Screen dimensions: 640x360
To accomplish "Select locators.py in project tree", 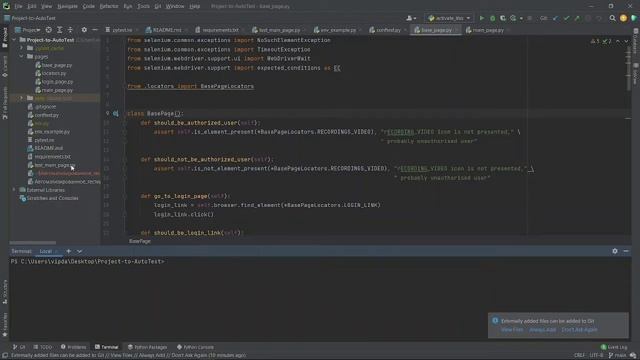I will (x=53, y=73).
